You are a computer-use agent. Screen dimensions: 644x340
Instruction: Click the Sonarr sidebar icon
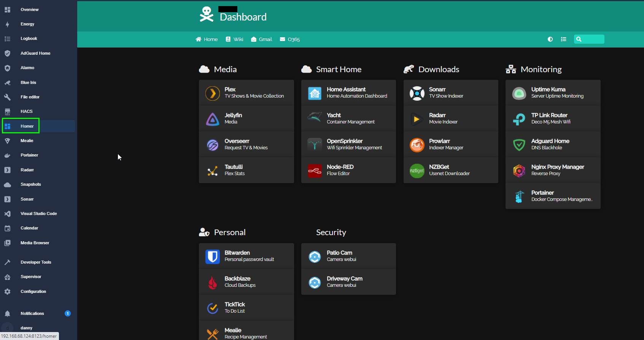point(7,199)
